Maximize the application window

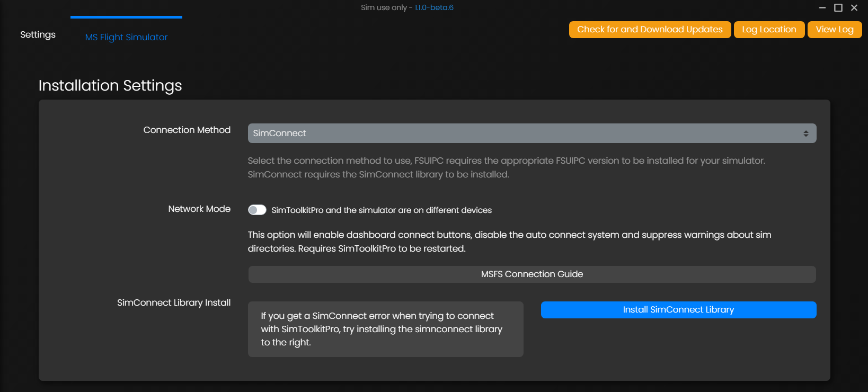click(838, 7)
